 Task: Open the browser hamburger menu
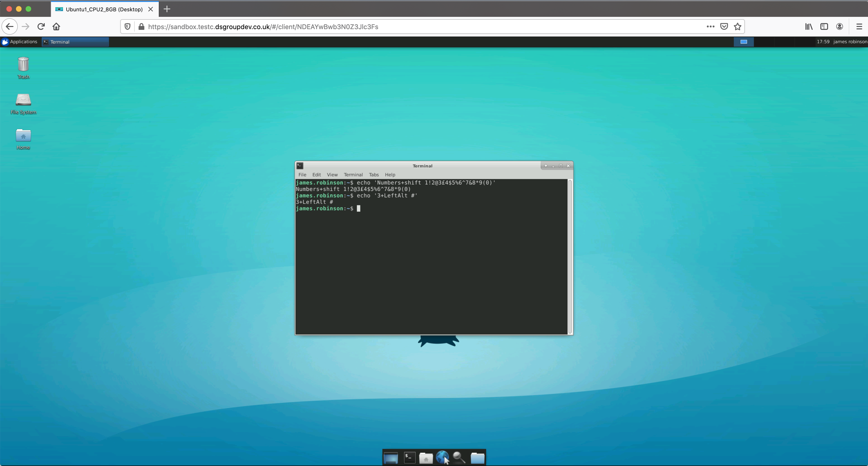click(859, 27)
